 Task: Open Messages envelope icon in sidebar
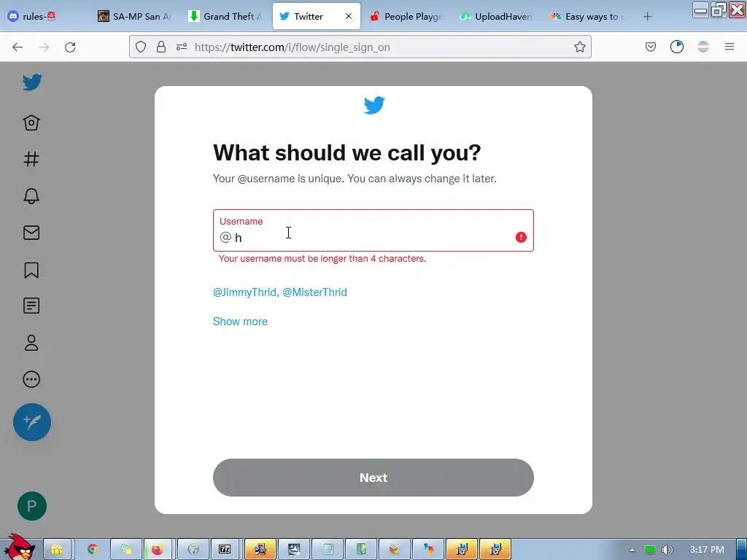tap(31, 233)
